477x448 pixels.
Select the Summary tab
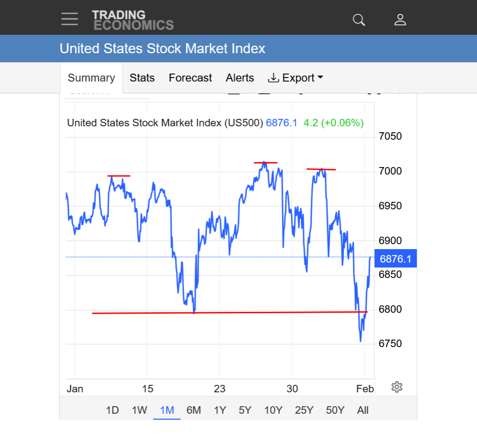click(x=91, y=78)
